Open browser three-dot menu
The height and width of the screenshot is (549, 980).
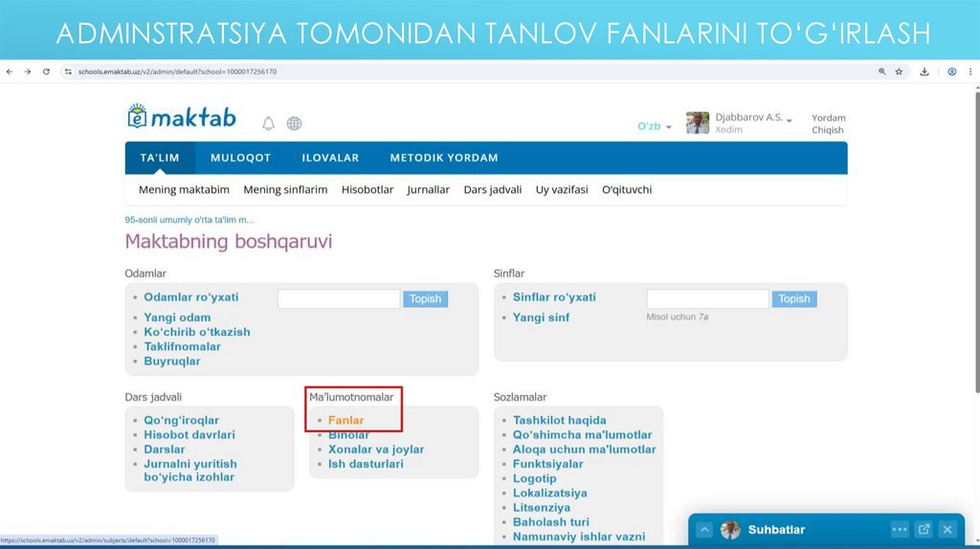970,72
